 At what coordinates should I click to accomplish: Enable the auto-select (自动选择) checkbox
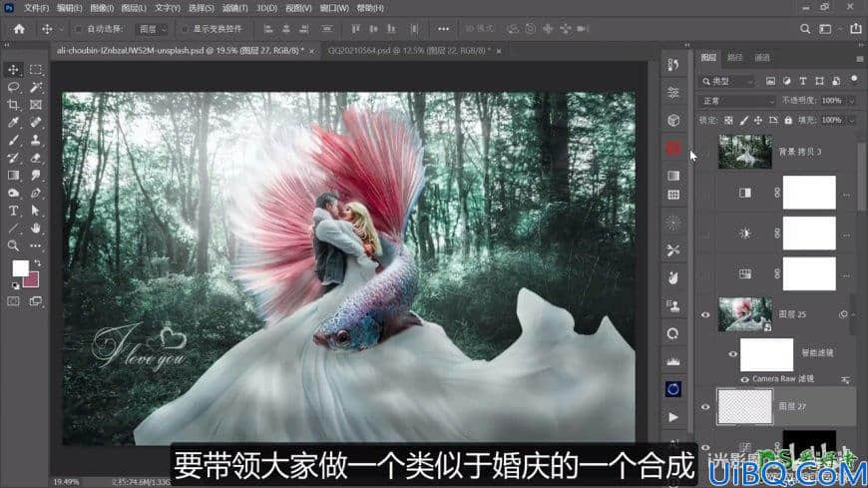point(79,29)
